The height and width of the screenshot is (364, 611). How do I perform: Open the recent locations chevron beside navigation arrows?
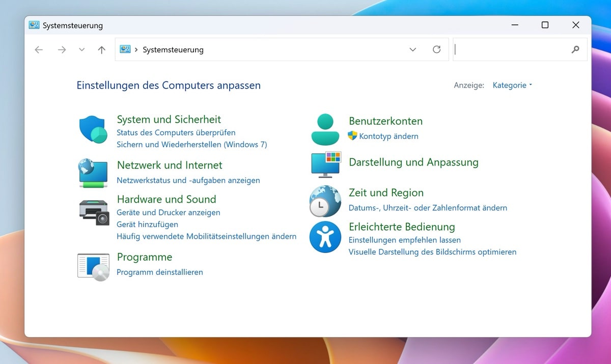click(x=82, y=49)
